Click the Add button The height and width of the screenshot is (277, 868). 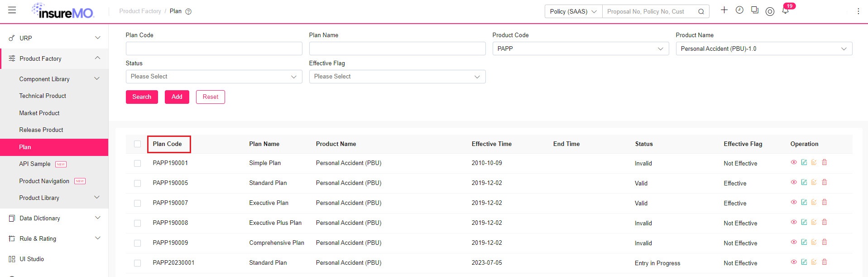[177, 97]
